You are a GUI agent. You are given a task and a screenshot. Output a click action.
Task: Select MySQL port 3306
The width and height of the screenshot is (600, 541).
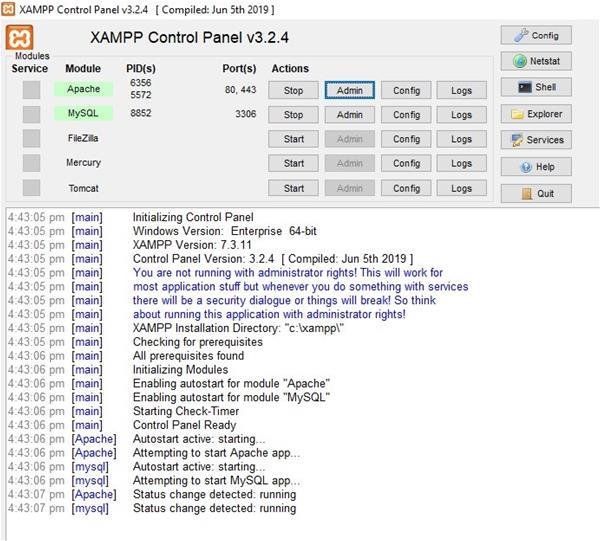[x=246, y=114]
